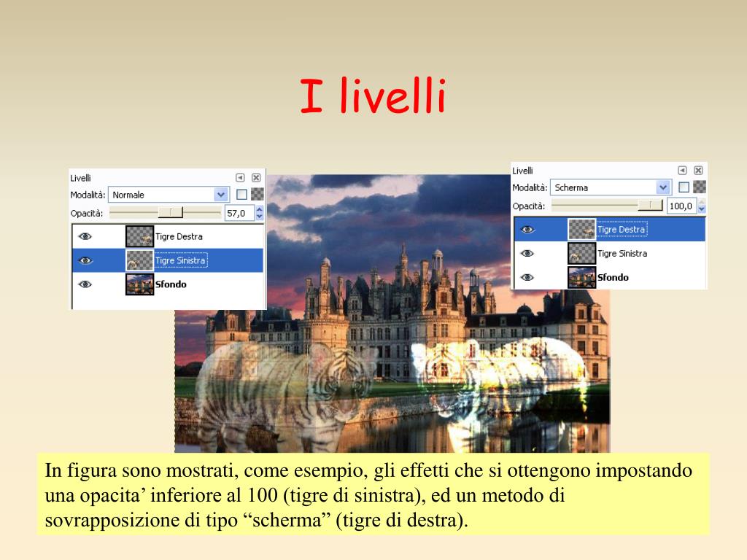The height and width of the screenshot is (560, 747).
Task: Toggle Tigre Sinistra eye in left Livelli panel
Action: (x=85, y=260)
